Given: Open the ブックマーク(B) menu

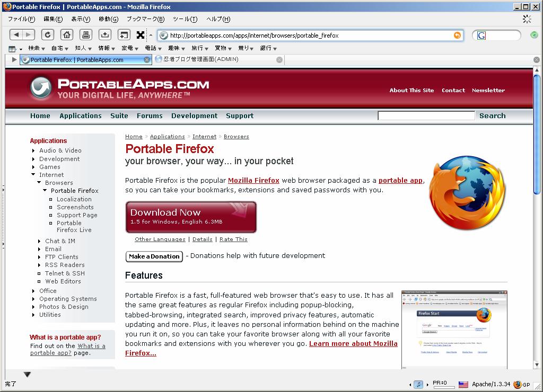Looking at the screenshot, I should click(145, 19).
